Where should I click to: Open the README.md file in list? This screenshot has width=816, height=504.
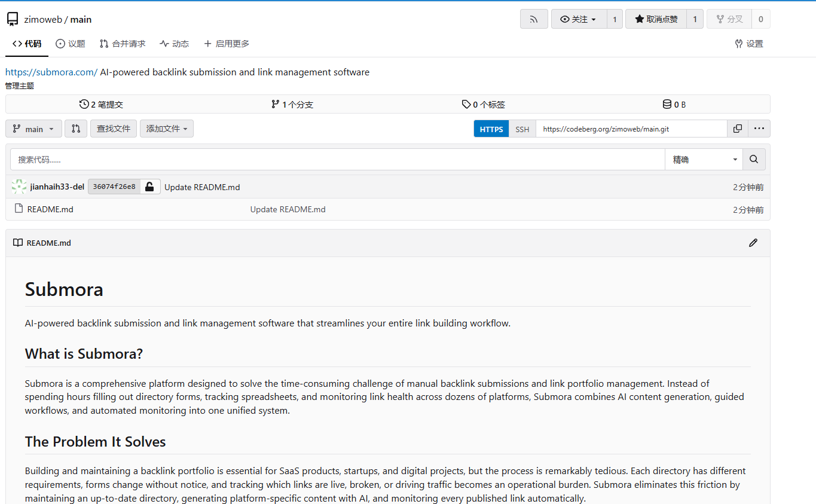(50, 209)
